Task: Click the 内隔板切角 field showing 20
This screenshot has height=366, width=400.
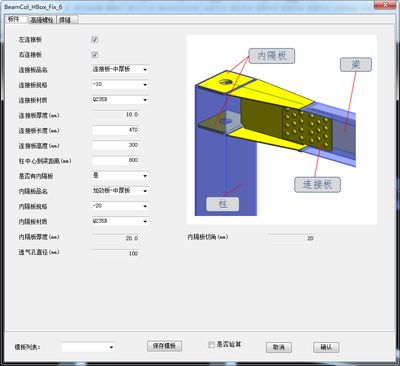Action: click(x=291, y=238)
